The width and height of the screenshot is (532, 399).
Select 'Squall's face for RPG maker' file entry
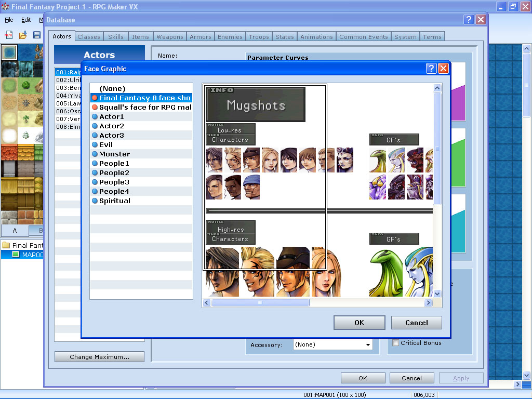[141, 107]
